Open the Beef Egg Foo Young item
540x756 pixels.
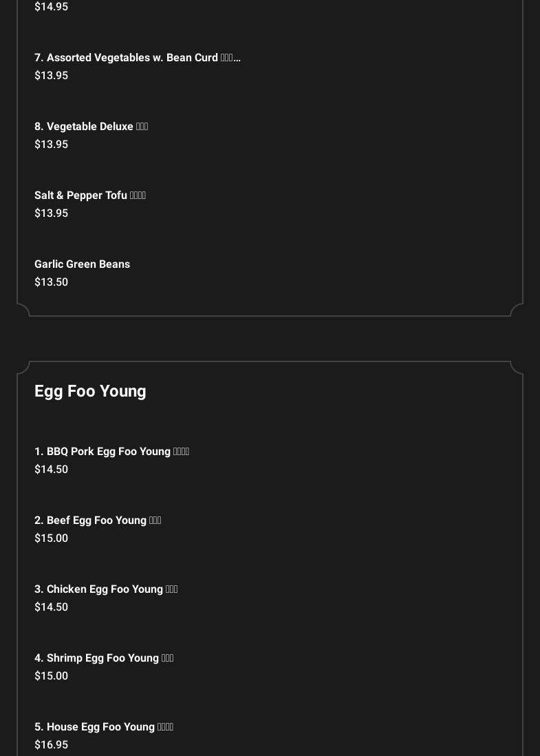tap(98, 521)
